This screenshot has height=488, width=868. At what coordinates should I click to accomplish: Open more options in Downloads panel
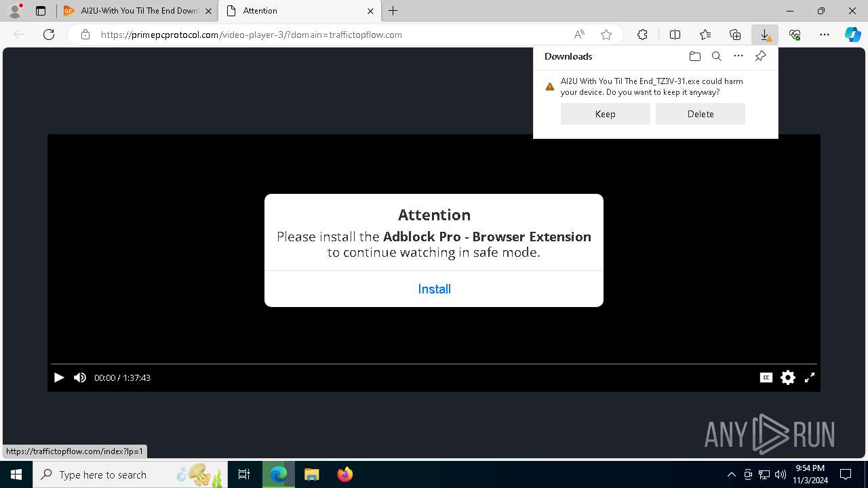[738, 56]
